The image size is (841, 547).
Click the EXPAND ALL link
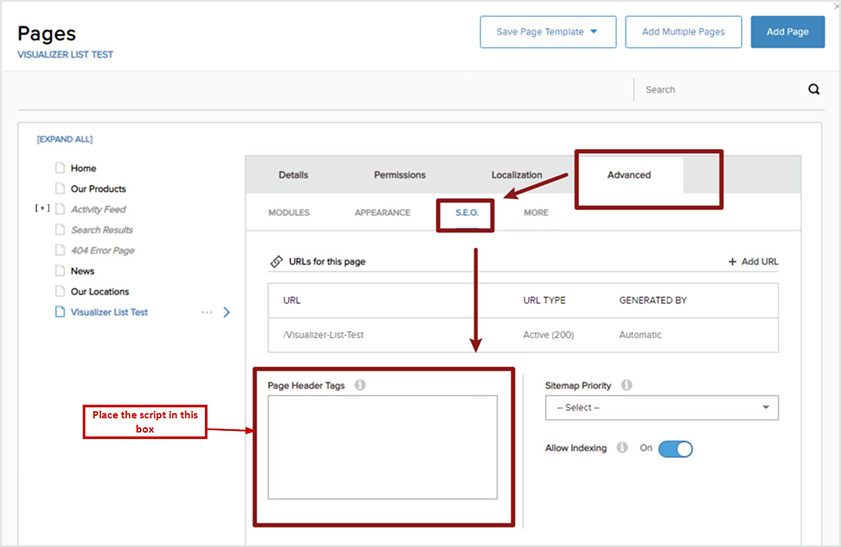pyautogui.click(x=64, y=139)
